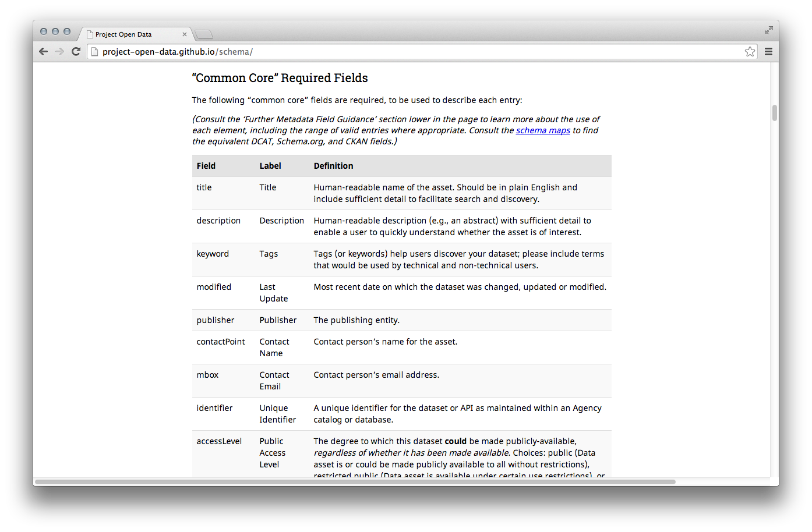Image resolution: width=812 pixels, height=532 pixels.
Task: Click the 'Contact person's email address.' definition
Action: point(376,375)
